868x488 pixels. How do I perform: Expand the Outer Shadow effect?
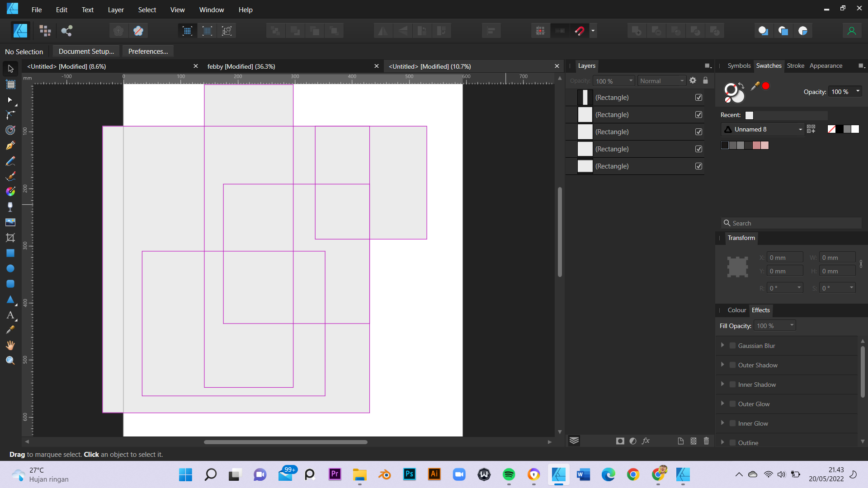tap(722, 365)
